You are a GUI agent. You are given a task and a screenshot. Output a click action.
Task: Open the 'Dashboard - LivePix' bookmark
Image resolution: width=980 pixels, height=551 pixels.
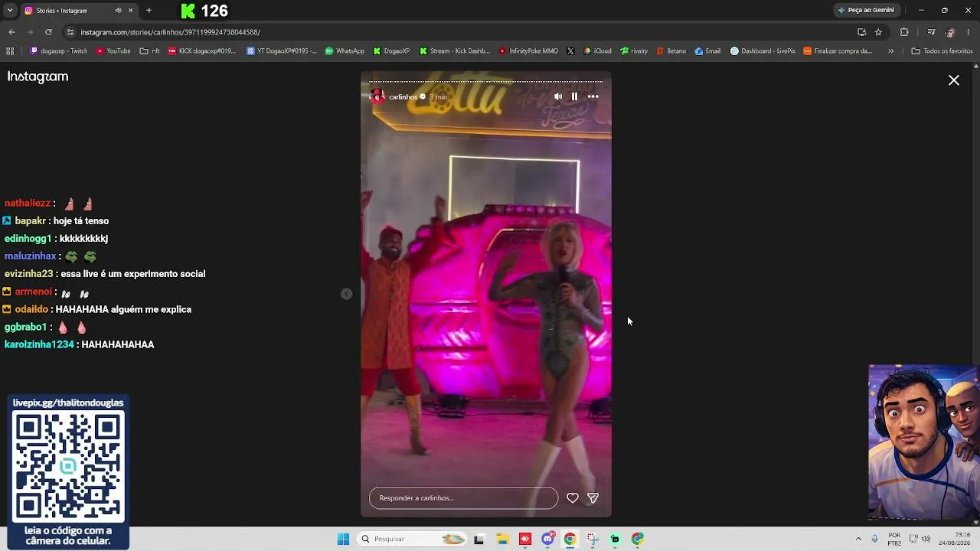click(x=763, y=51)
